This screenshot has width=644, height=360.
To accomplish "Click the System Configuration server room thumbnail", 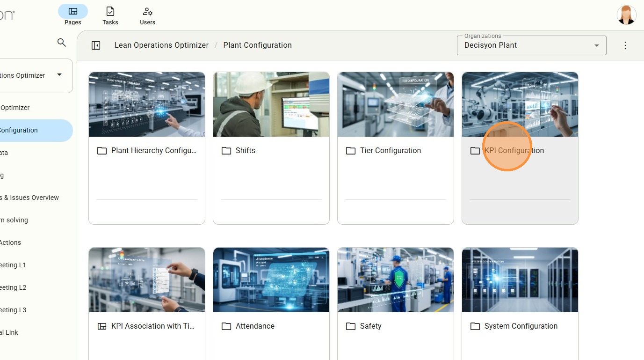I will coord(520,280).
